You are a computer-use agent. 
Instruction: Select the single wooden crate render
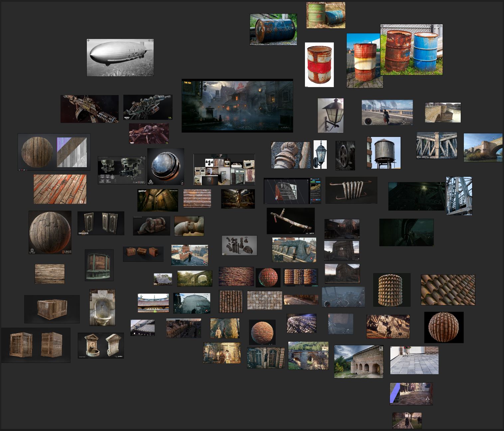pos(52,309)
